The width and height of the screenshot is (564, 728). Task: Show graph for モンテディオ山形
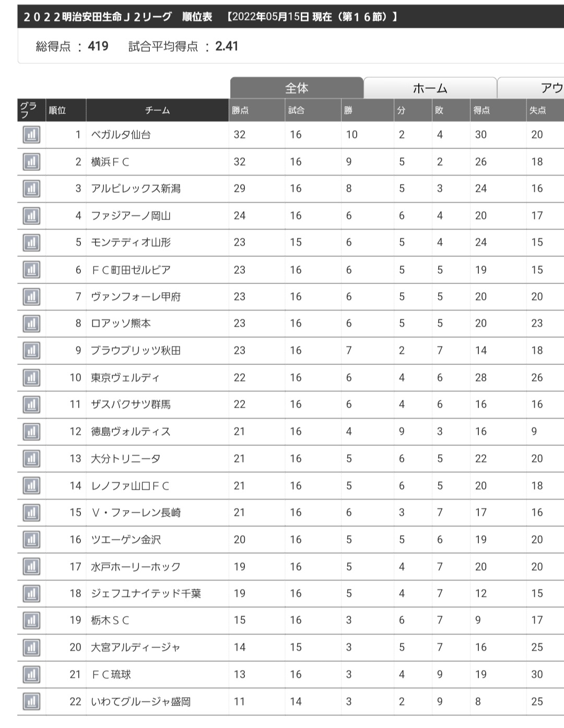31,242
